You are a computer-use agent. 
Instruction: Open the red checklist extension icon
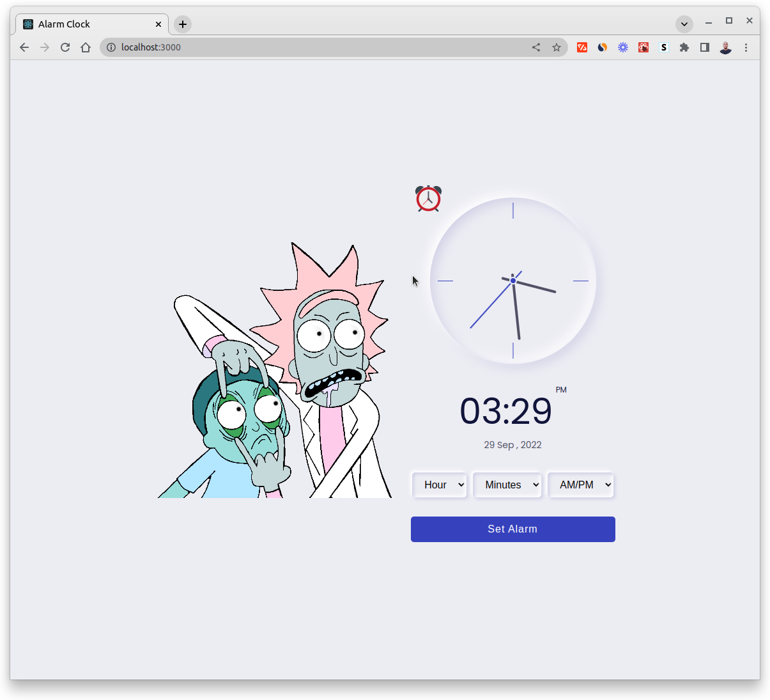582,47
